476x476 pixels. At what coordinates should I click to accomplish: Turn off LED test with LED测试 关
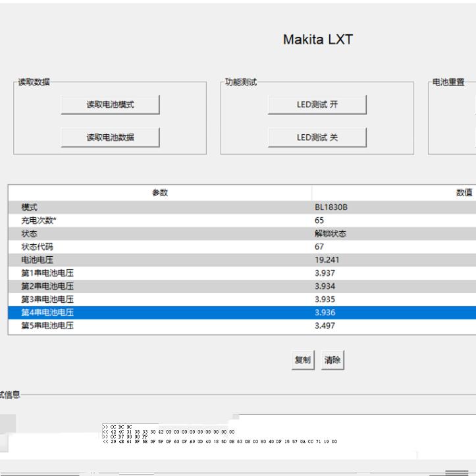(317, 137)
